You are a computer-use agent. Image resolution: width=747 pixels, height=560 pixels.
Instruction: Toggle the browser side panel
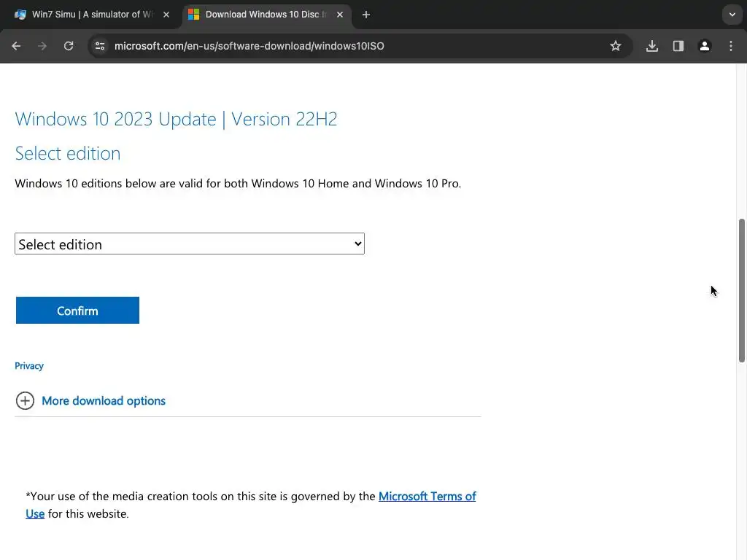coord(678,46)
